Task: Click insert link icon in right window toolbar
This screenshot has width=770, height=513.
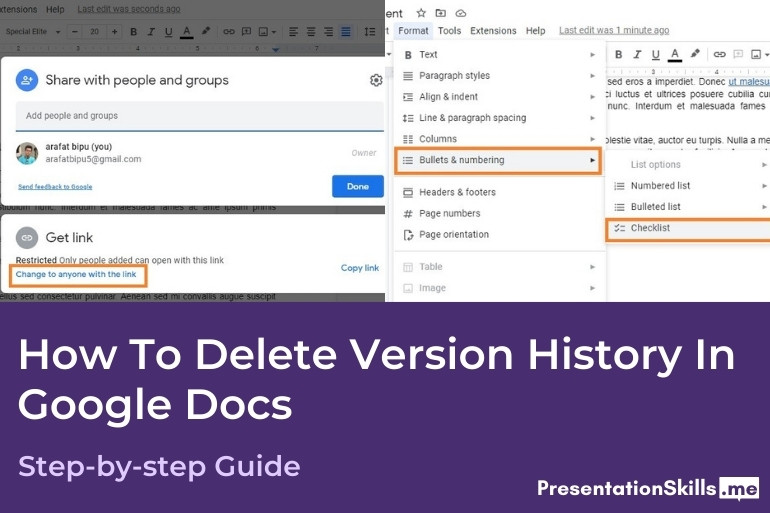Action: point(719,54)
